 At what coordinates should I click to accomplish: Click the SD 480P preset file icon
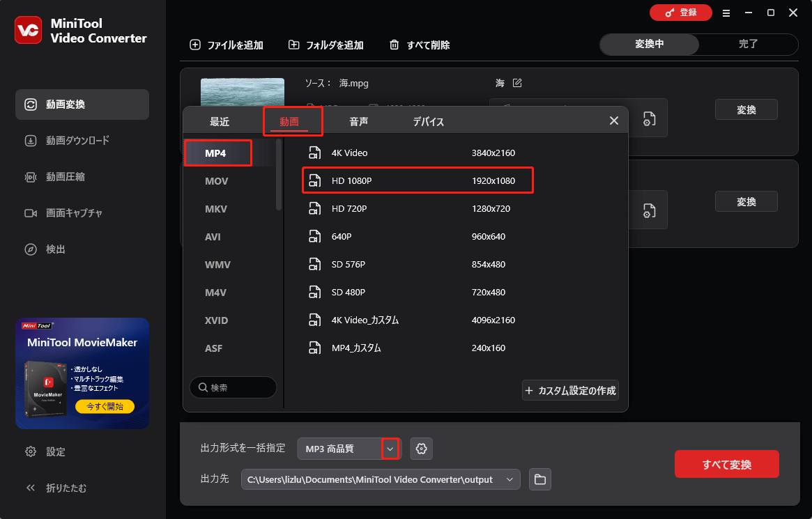pos(315,293)
